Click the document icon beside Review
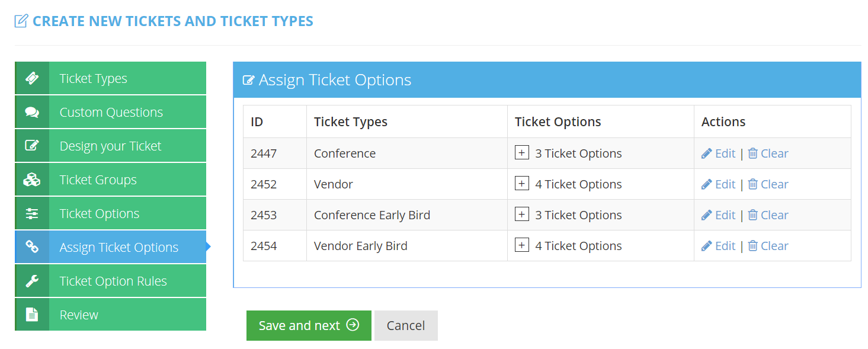Viewport: 868px width, 349px height. (x=32, y=315)
